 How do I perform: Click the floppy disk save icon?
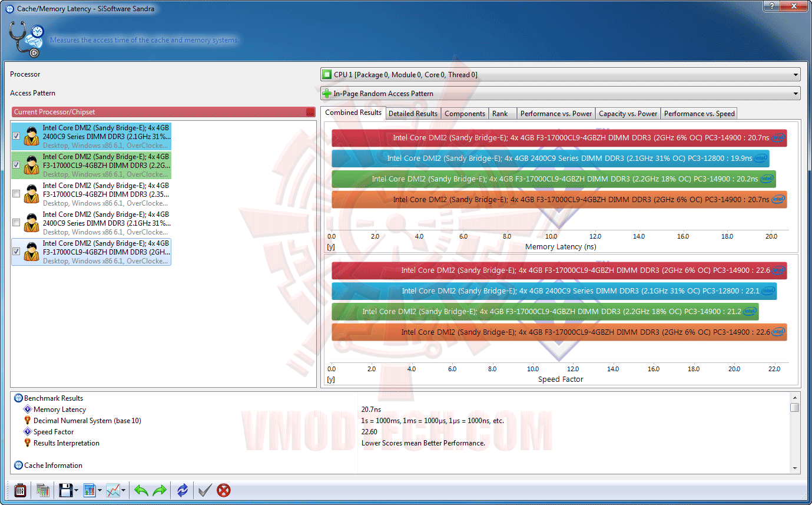coord(65,490)
